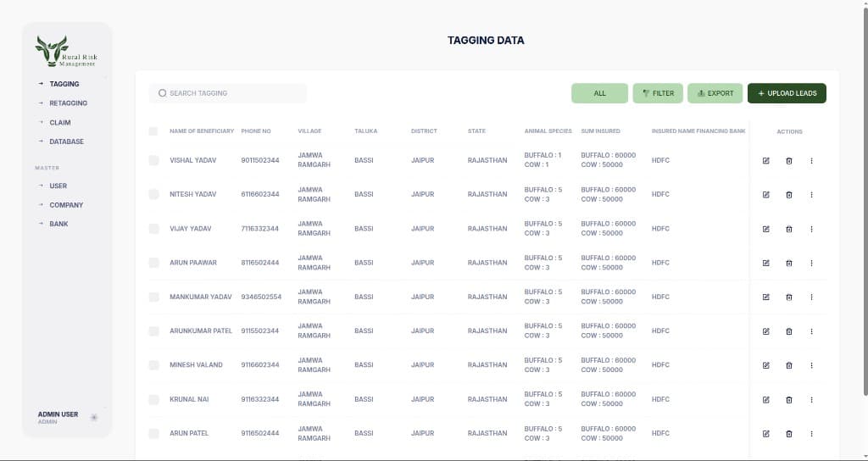Edit the Minesh Valand record
Screen dimensions: 868x461
click(766, 365)
